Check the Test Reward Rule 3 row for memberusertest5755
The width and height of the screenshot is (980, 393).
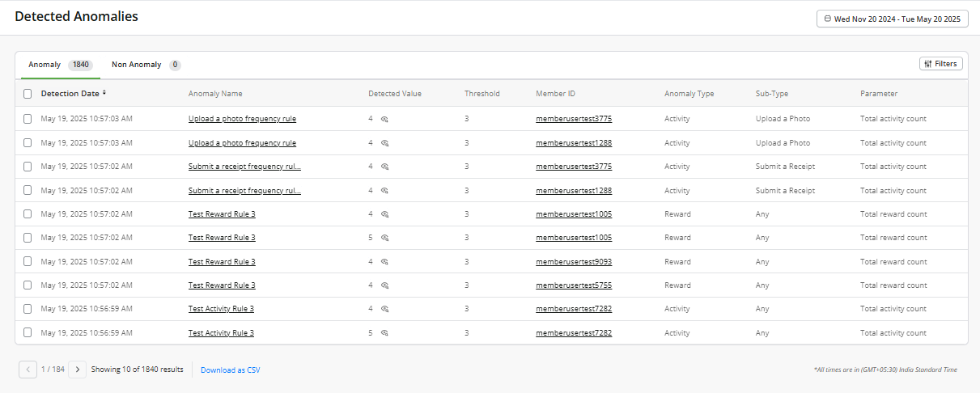[28, 285]
